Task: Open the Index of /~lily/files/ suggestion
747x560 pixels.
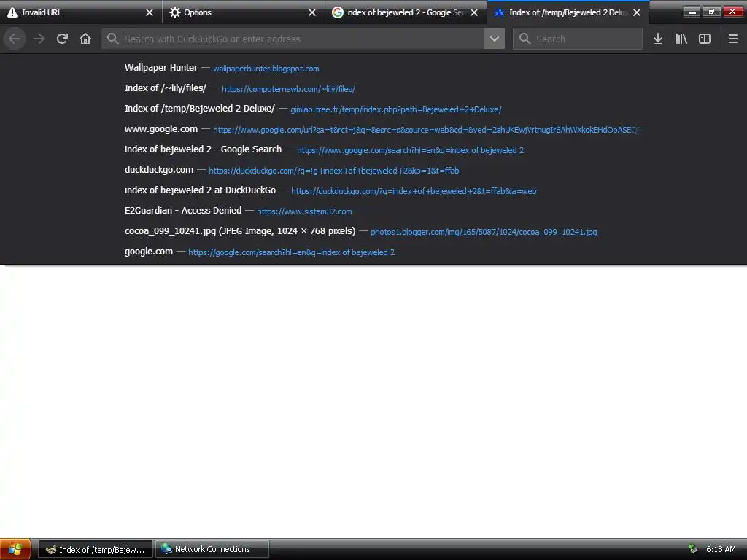Action: click(x=373, y=88)
